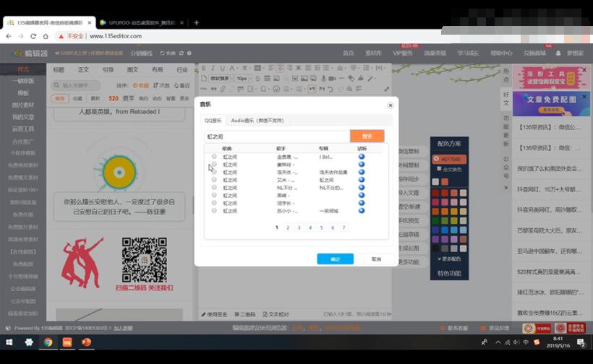Go to page 2 of song results
This screenshot has height=364, width=593.
click(288, 227)
